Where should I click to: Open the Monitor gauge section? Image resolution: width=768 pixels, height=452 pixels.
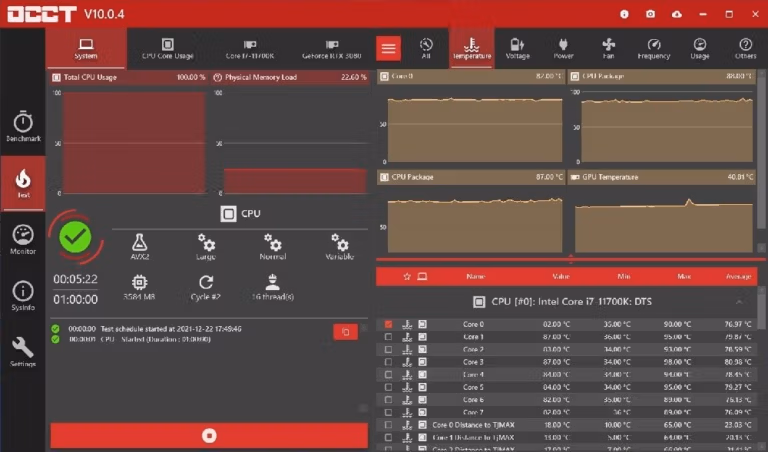pyautogui.click(x=23, y=239)
